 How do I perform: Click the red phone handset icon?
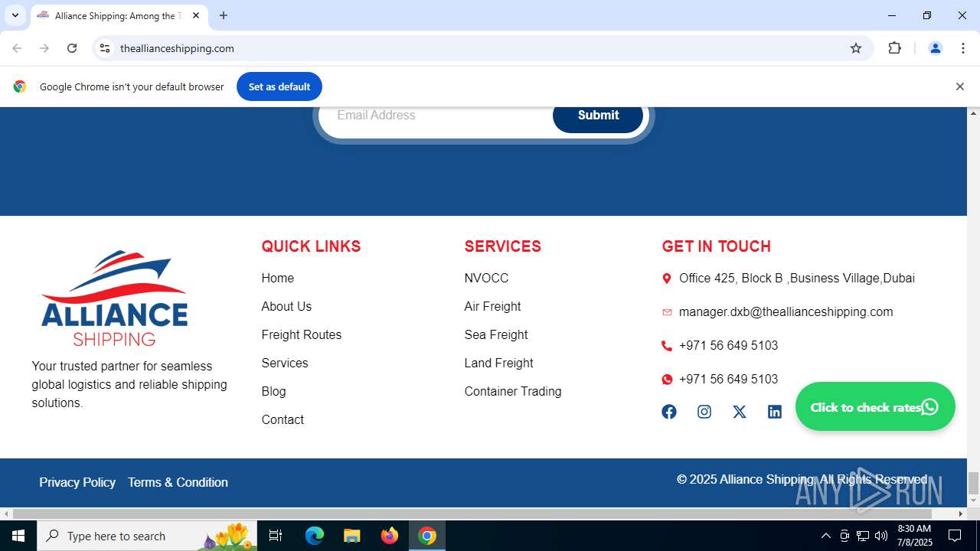pos(667,346)
